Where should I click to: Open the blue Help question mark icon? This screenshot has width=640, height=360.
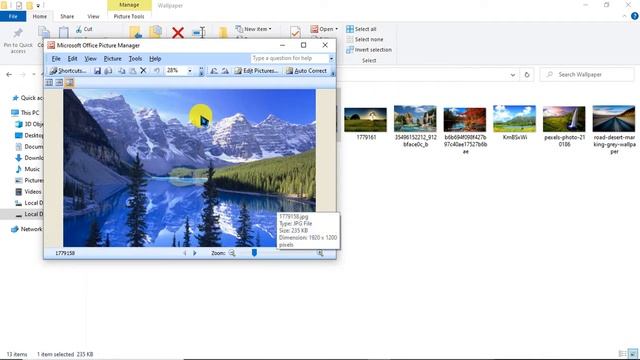tap(634, 16)
